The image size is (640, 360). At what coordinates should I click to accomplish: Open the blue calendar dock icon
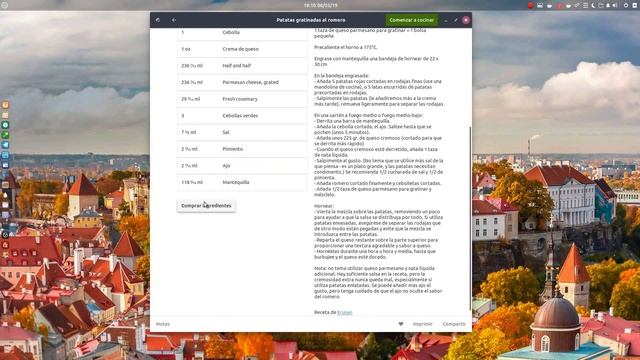(5, 155)
